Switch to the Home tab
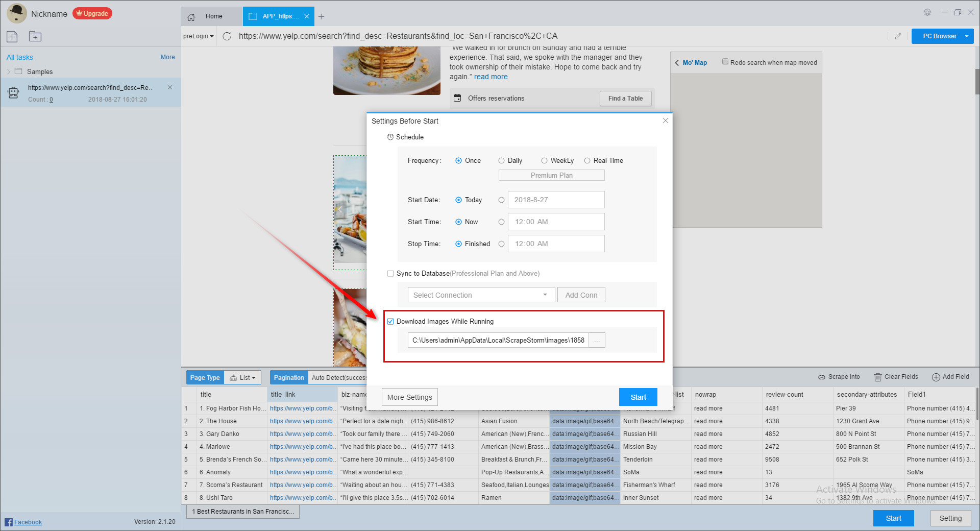This screenshot has width=980, height=531. click(213, 16)
